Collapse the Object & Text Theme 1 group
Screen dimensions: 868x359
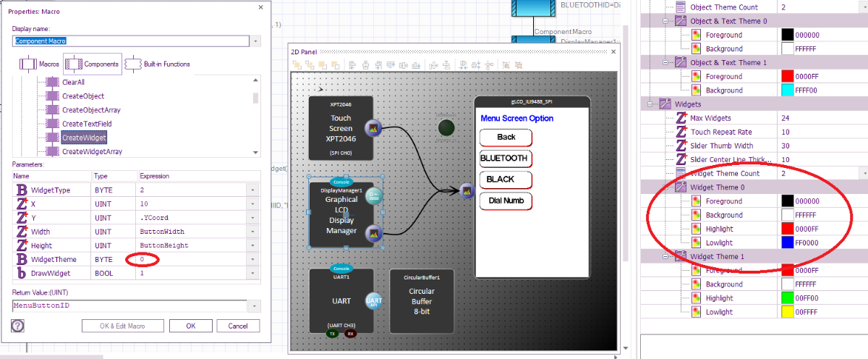pyautogui.click(x=666, y=62)
